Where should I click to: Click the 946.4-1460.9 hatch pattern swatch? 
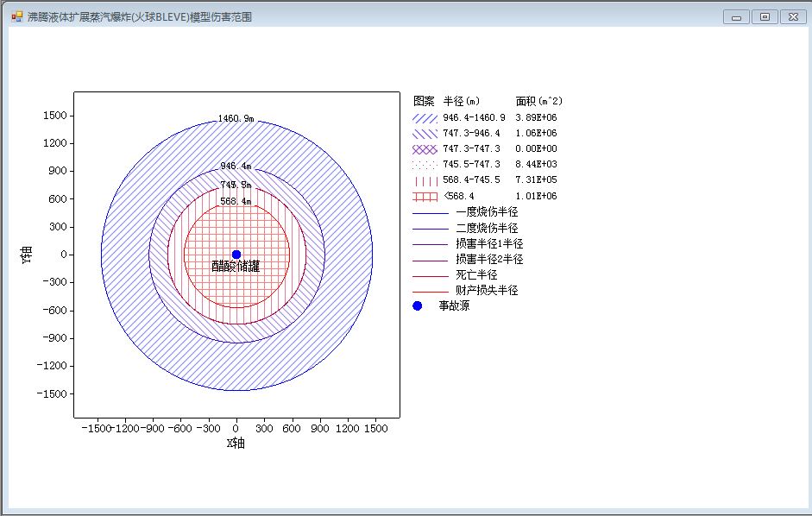pyautogui.click(x=425, y=118)
